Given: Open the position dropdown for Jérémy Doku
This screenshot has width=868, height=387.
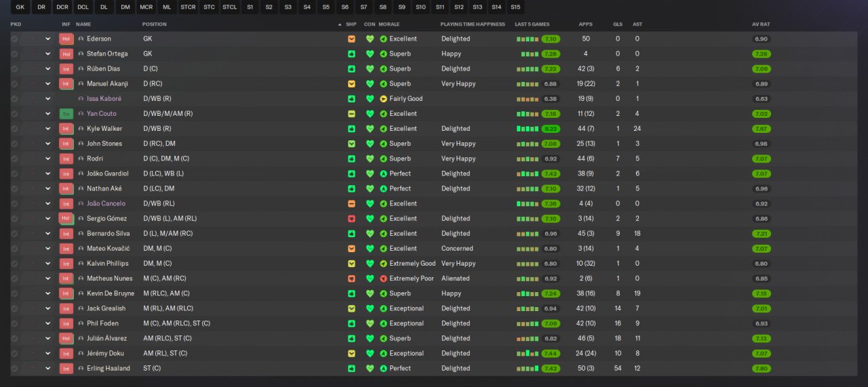Looking at the screenshot, I should tap(48, 353).
